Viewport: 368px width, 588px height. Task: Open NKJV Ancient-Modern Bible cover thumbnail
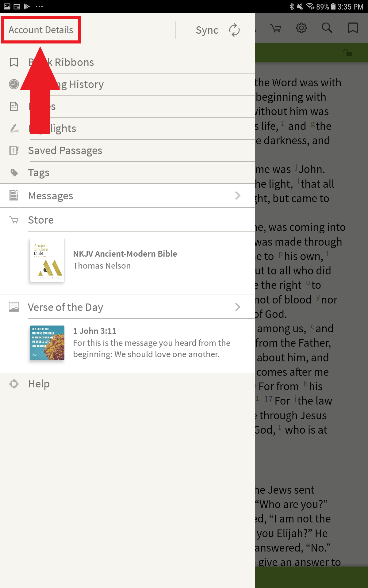[47, 260]
